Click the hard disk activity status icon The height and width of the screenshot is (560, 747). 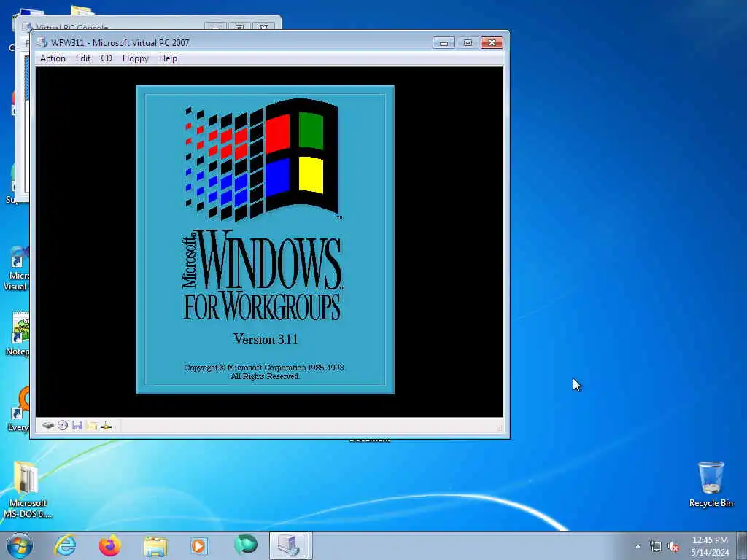pyautogui.click(x=47, y=425)
